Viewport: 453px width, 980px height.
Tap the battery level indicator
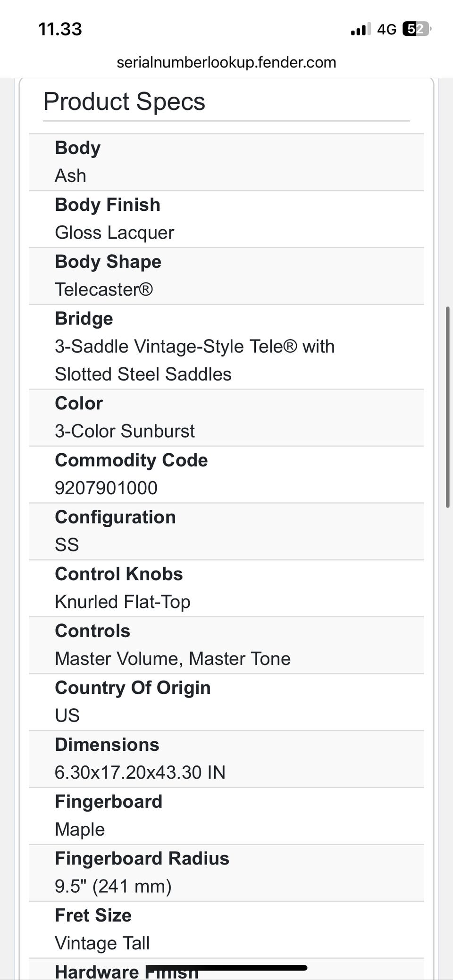pyautogui.click(x=417, y=29)
